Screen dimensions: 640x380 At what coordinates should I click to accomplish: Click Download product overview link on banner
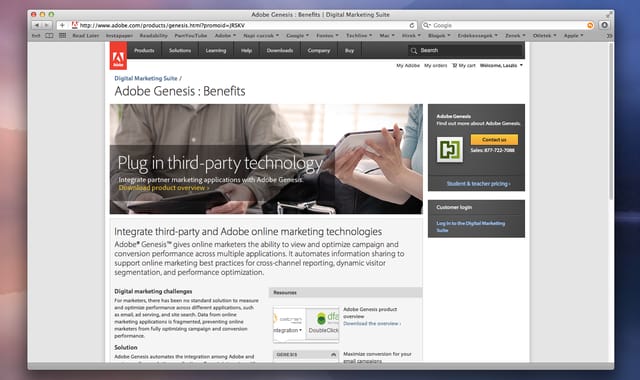[x=164, y=188]
